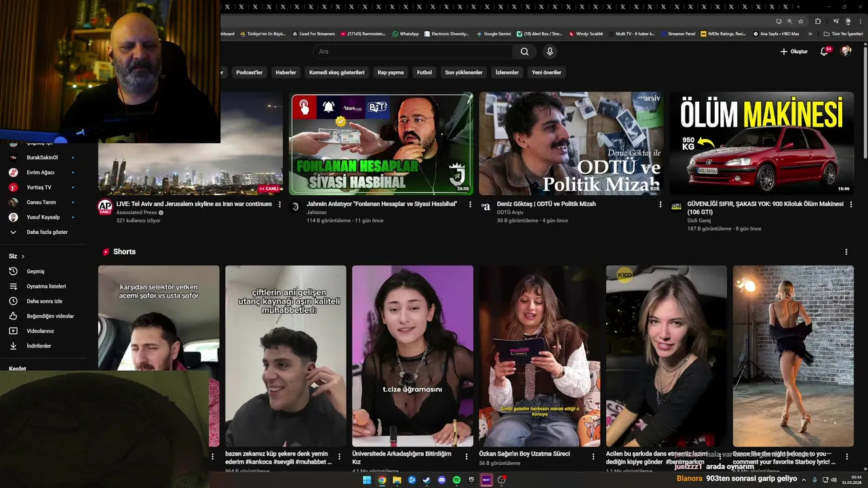Play the çiftlerin muhabbetleri short
The height and width of the screenshot is (488, 868).
[285, 356]
